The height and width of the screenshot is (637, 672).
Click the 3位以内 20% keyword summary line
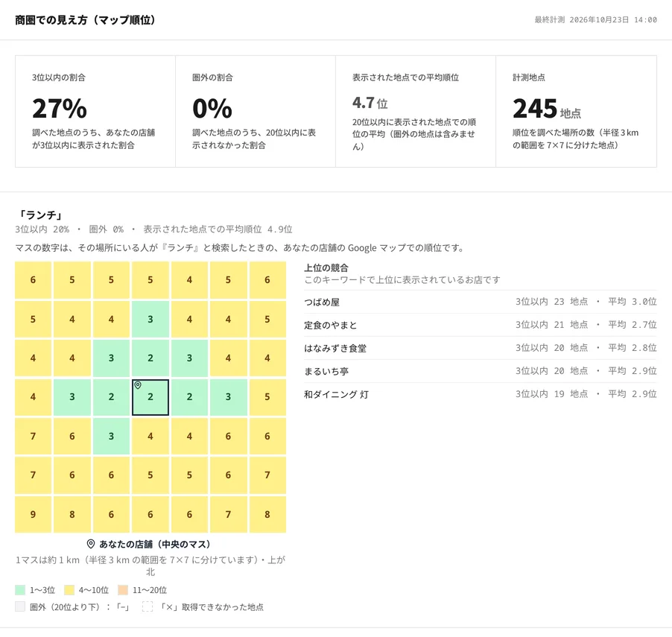154,229
